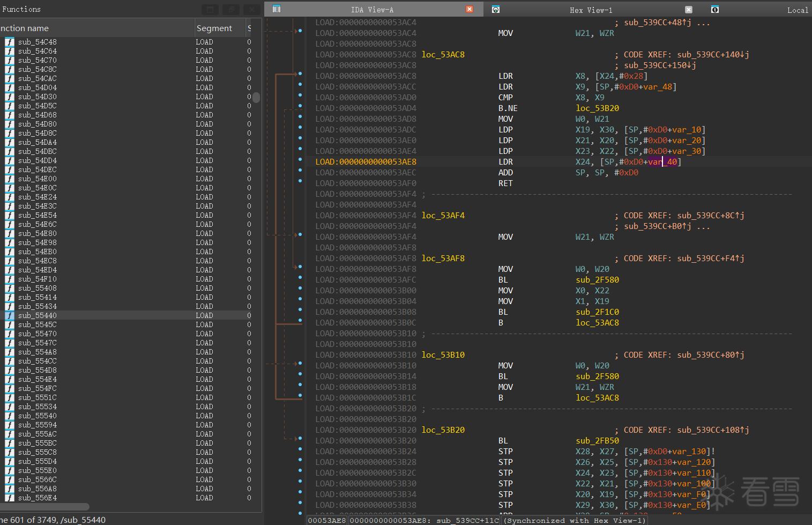Select function sub_54C8C

[x=37, y=69]
